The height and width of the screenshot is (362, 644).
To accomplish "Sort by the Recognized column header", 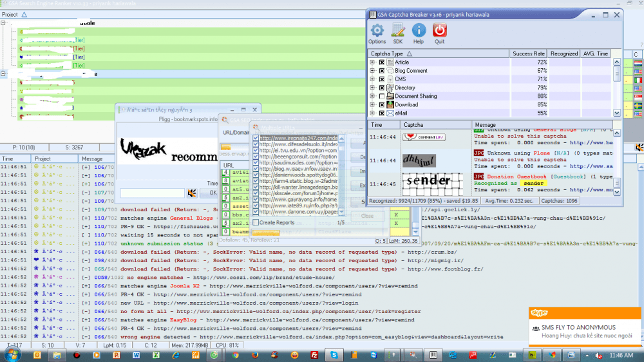I will point(564,54).
